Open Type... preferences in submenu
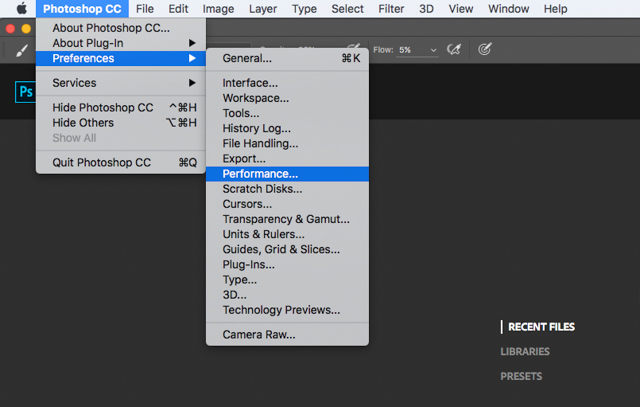The image size is (640, 407). point(287,280)
